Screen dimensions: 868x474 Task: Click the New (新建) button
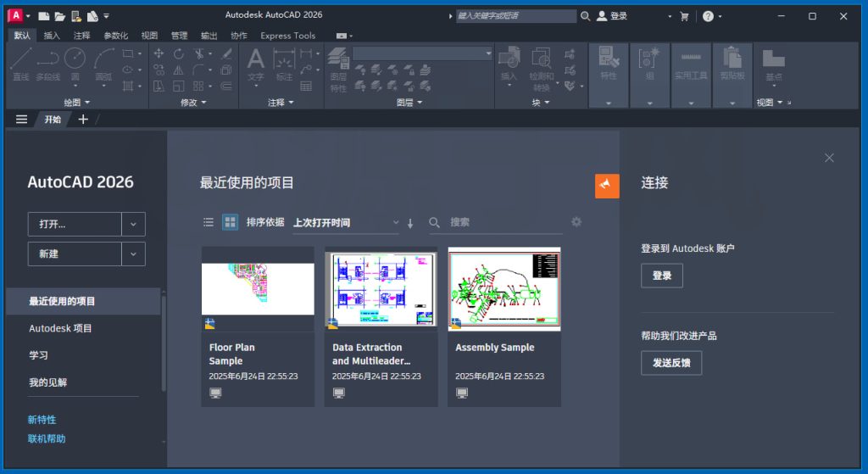(75, 254)
